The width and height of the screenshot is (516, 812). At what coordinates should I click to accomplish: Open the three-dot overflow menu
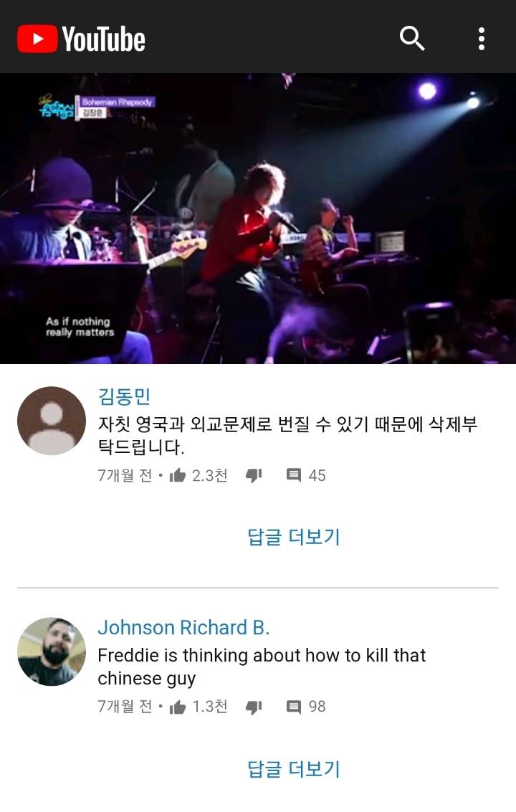[x=482, y=39]
